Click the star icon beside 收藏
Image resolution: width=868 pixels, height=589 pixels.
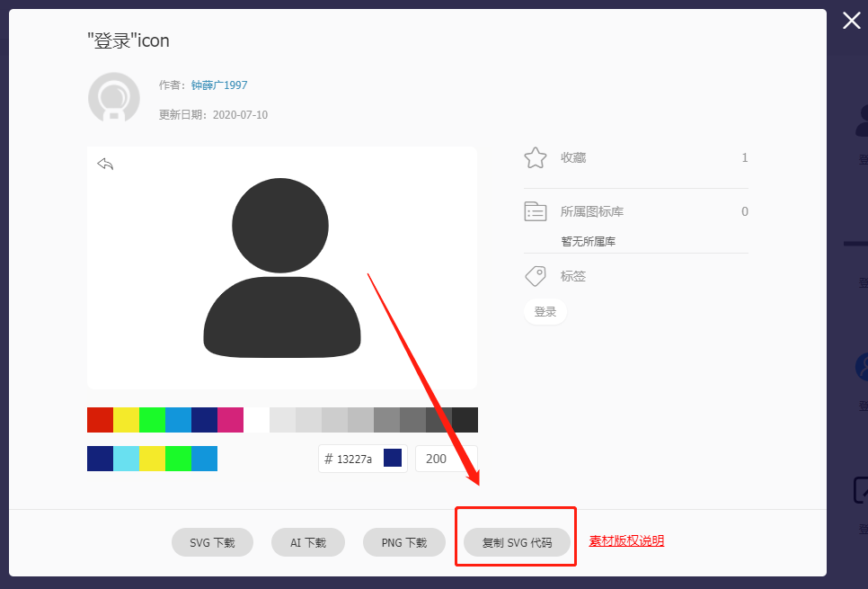coord(535,156)
